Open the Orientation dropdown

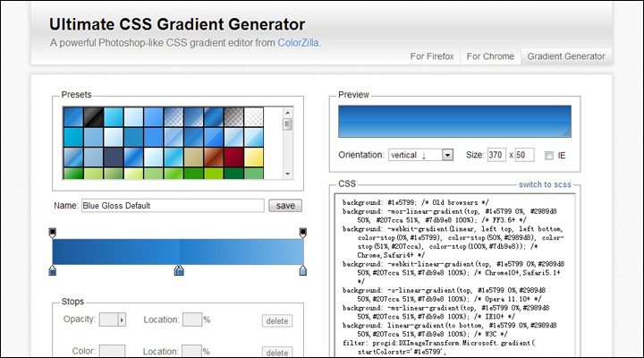tap(420, 155)
